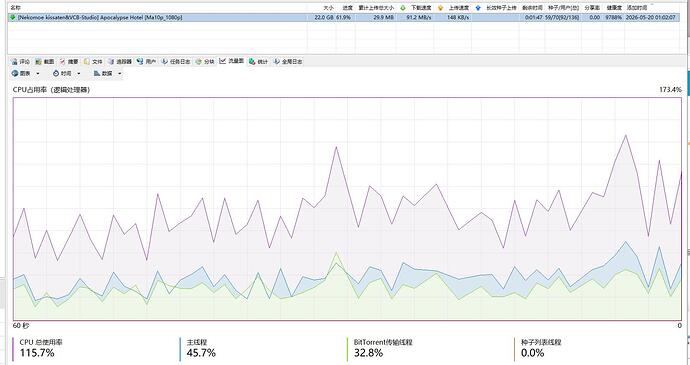Click the 32.8% BitTorrent thread value
The width and height of the screenshot is (690, 365).
[368, 353]
